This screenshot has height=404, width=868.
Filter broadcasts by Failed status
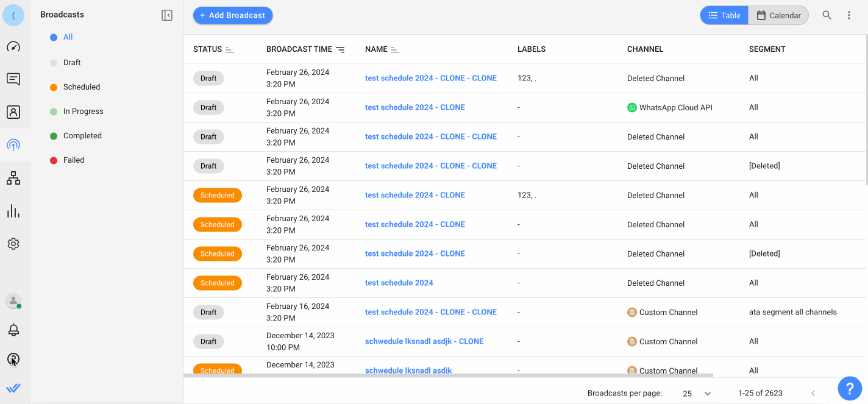(x=74, y=160)
